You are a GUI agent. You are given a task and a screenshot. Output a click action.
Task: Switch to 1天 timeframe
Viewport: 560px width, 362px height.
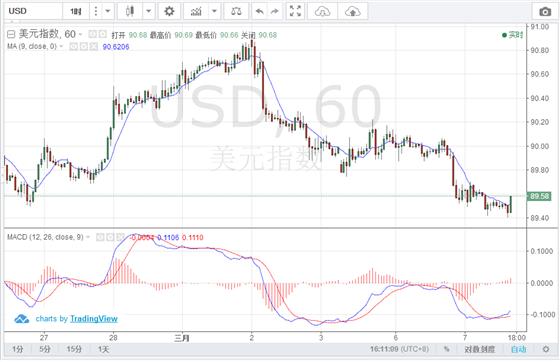(x=104, y=349)
